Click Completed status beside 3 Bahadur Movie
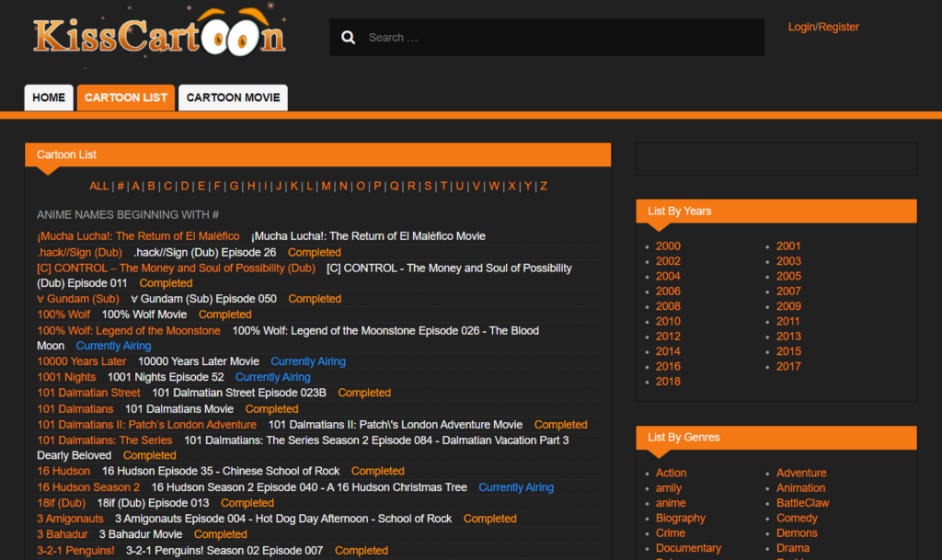The height and width of the screenshot is (560, 942). coord(221,534)
